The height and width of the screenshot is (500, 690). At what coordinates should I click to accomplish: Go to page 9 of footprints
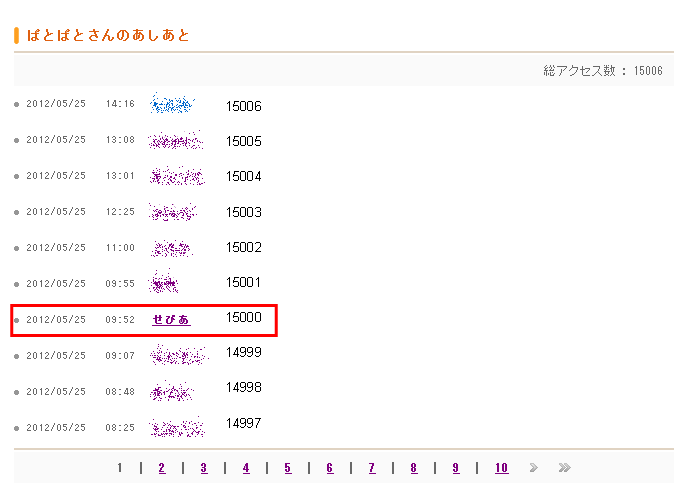(x=455, y=467)
